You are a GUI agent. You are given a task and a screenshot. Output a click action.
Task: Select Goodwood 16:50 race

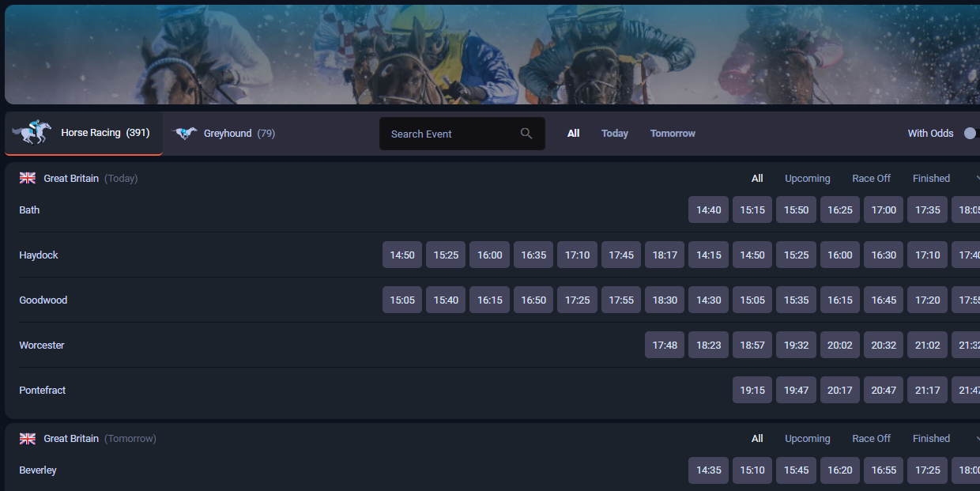[x=533, y=300]
